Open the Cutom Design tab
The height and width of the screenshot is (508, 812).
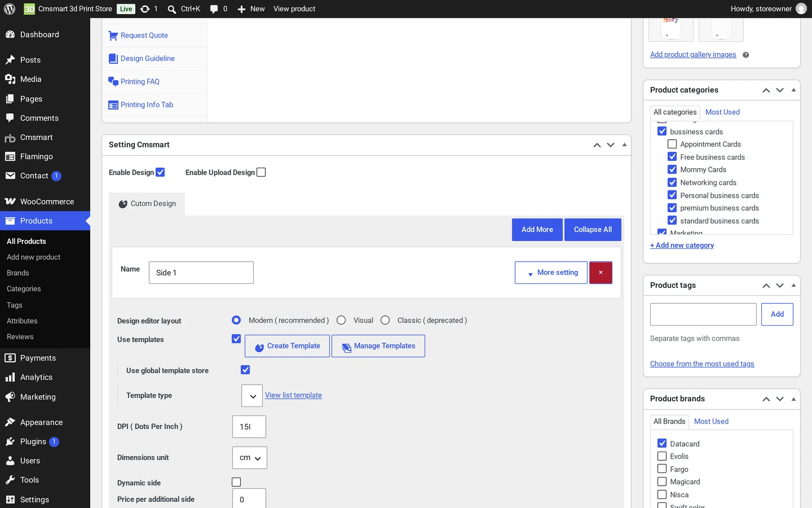[x=147, y=204]
